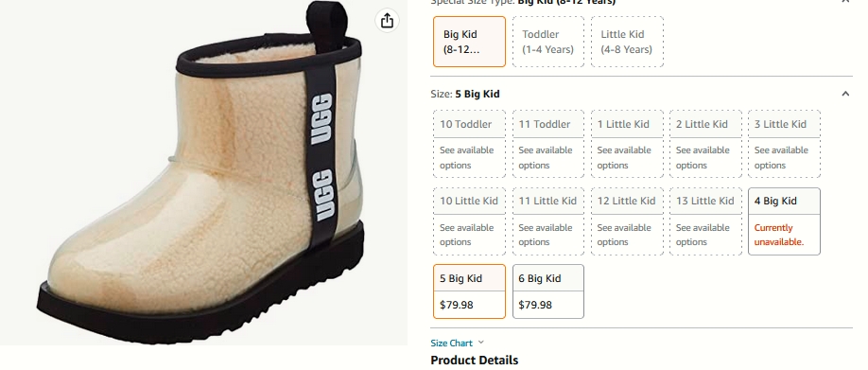Select size 1 Little Kid
Image resolution: width=868 pixels, height=370 pixels.
tap(627, 144)
